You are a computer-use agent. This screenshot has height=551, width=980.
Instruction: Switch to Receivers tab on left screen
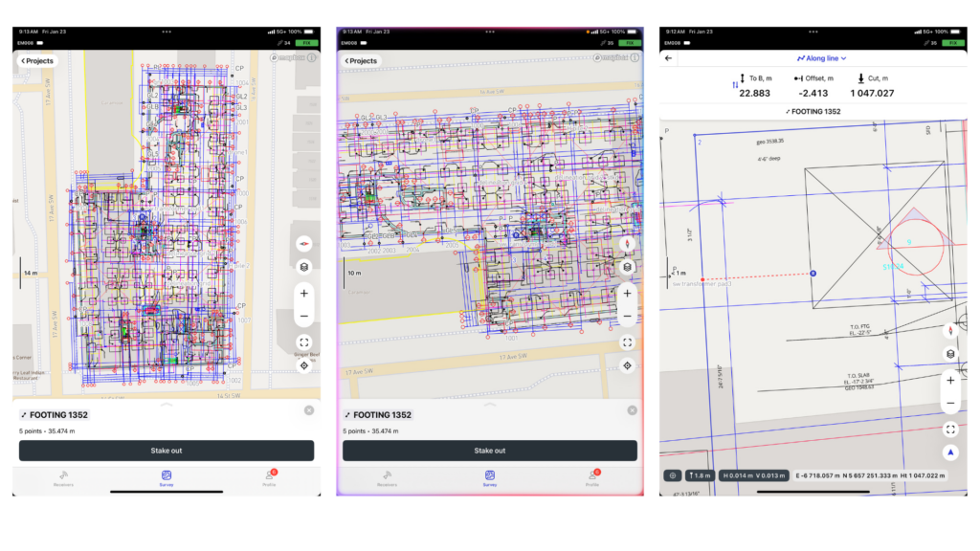(63, 478)
